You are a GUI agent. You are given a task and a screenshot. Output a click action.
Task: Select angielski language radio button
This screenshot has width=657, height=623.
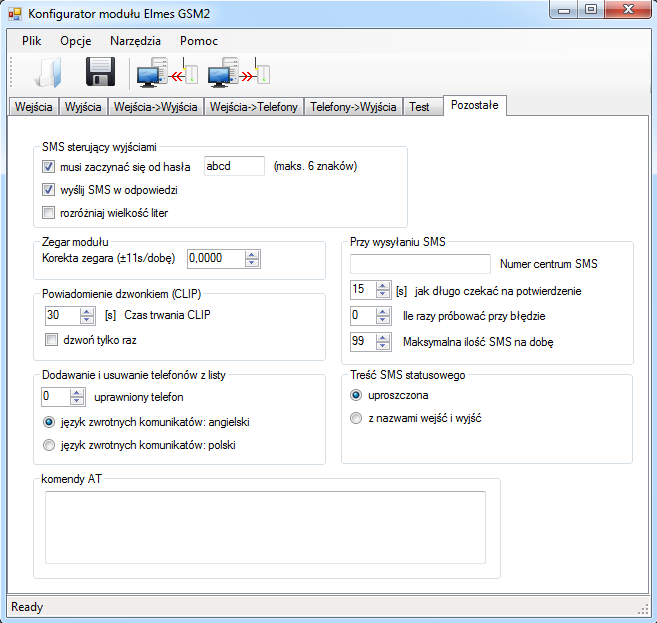tap(49, 422)
